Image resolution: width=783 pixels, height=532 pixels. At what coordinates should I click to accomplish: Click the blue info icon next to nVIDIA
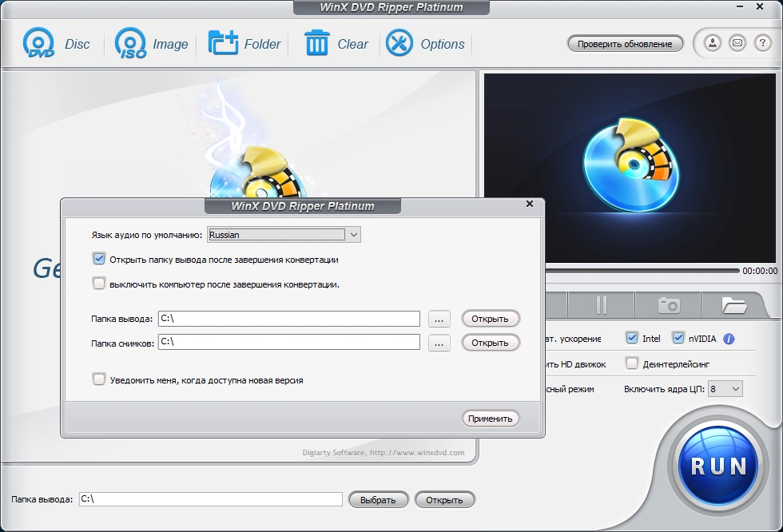click(x=729, y=339)
